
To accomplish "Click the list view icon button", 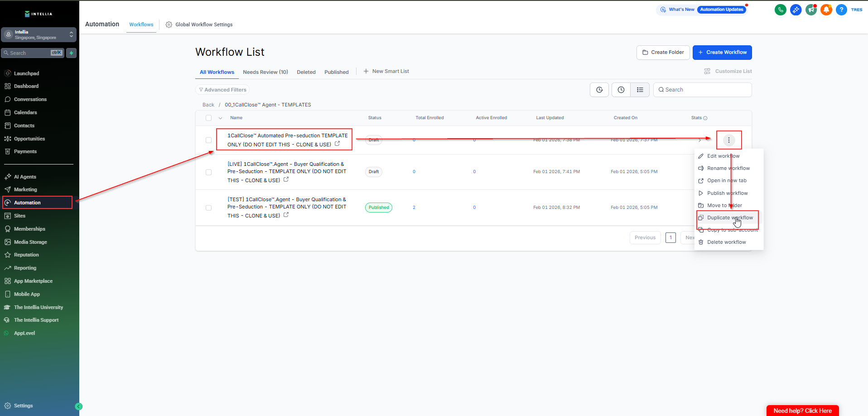I will click(640, 90).
